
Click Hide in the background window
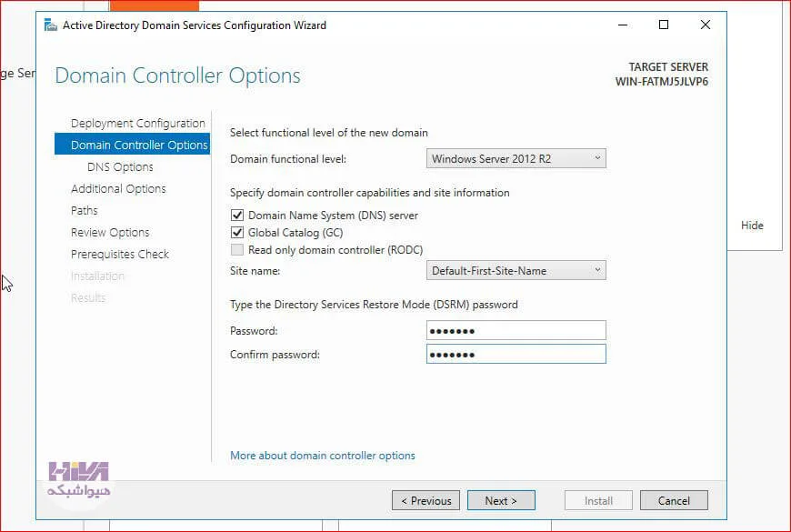pyautogui.click(x=752, y=226)
